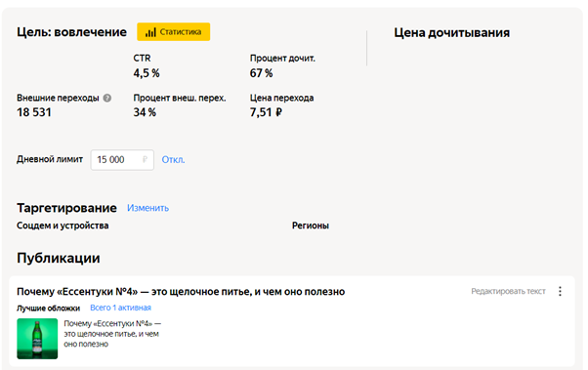Screen dimensions: 588x370
Task: Click the Соцдем и устройства section
Action: click(63, 226)
